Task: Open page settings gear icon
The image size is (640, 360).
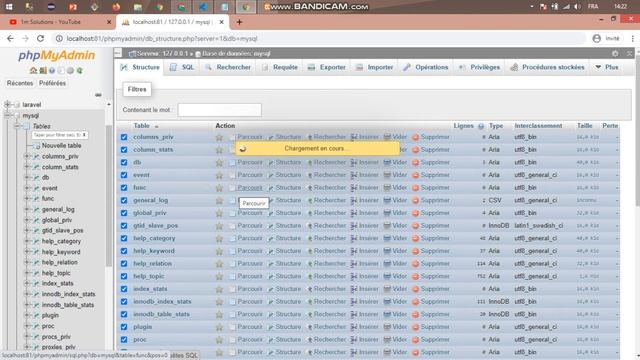Action: [615, 53]
